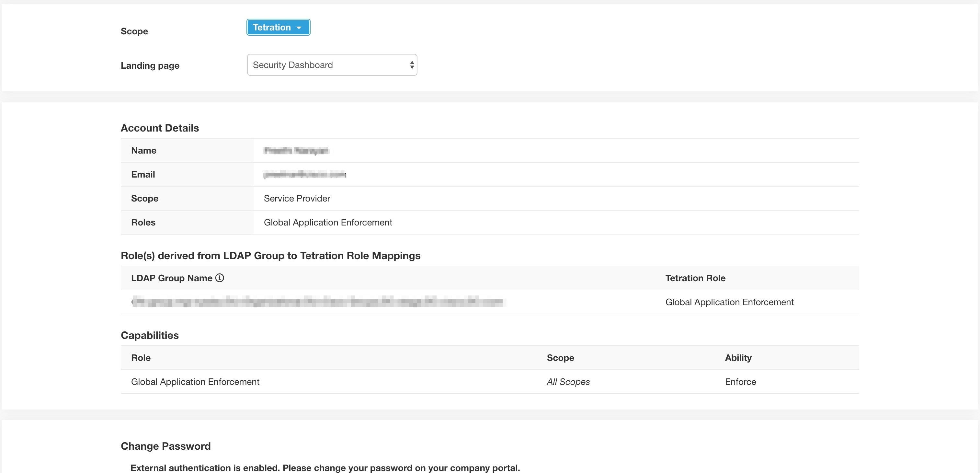
Task: Select the All Scopes entry under Capabilities
Action: pos(568,382)
